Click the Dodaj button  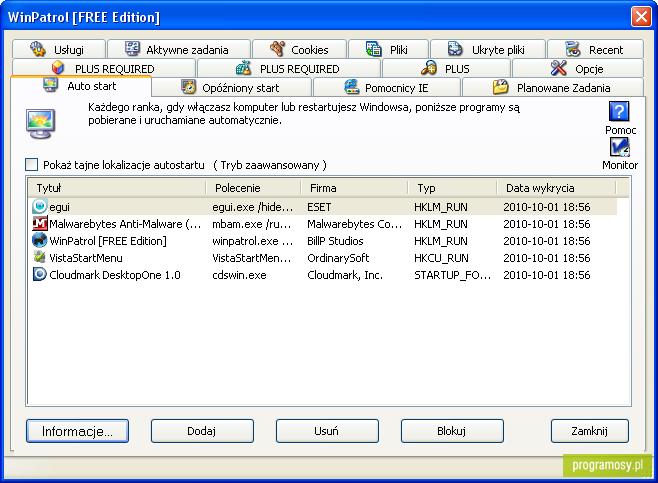click(202, 431)
